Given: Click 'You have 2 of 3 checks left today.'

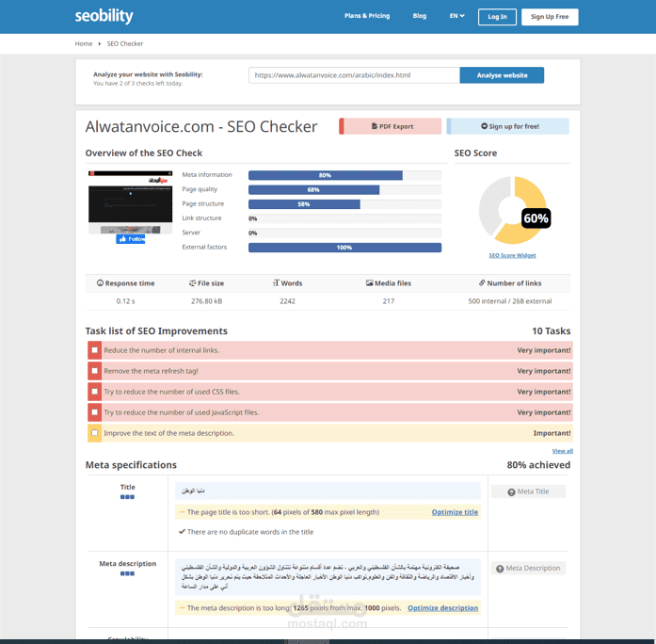Looking at the screenshot, I should 137,83.
